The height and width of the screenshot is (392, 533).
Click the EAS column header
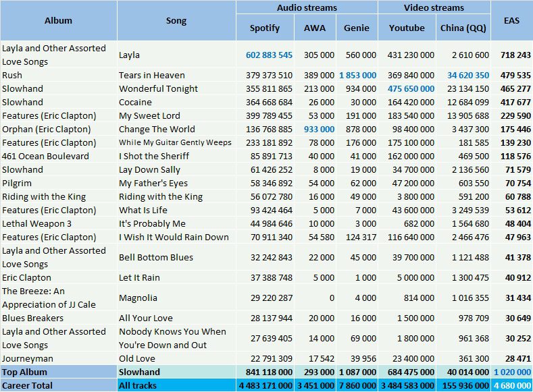[x=511, y=21]
